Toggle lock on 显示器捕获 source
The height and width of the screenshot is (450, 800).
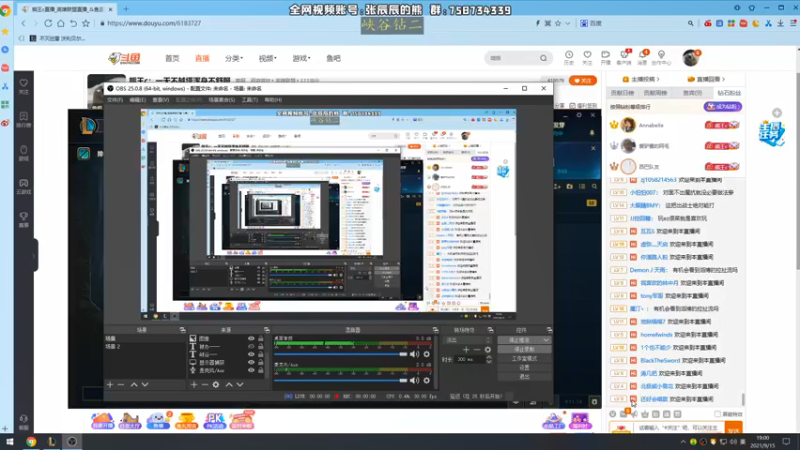pyautogui.click(x=261, y=362)
